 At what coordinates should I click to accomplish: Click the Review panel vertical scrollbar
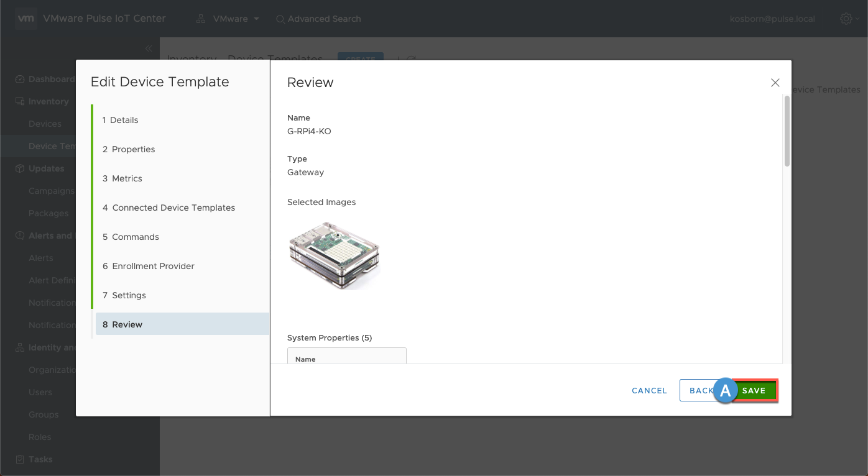click(787, 131)
